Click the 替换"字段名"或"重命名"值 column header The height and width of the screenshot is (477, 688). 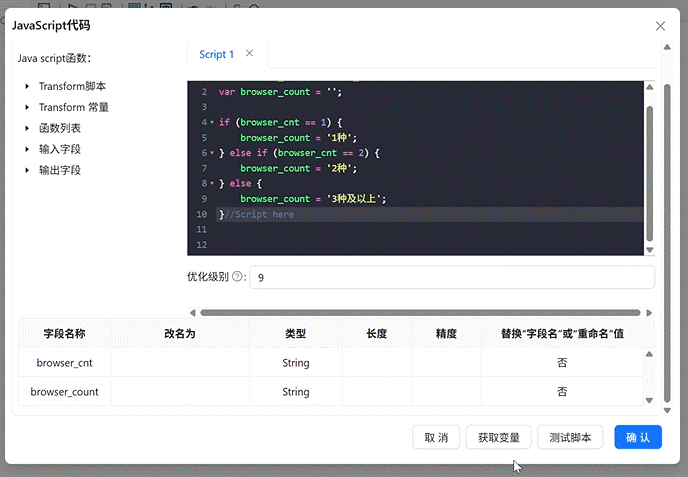(x=562, y=334)
